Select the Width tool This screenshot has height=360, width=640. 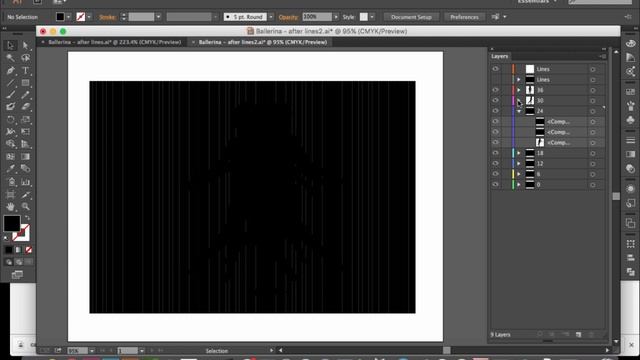pyautogui.click(x=11, y=132)
